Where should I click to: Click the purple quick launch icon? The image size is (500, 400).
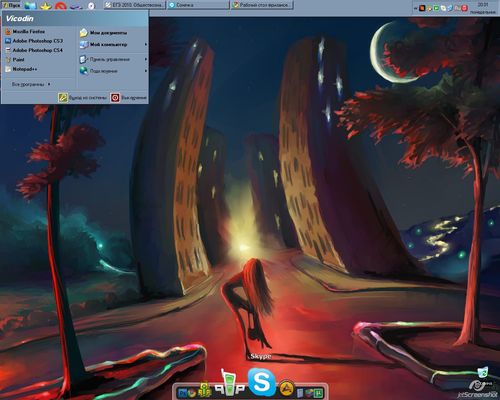coord(76,6)
